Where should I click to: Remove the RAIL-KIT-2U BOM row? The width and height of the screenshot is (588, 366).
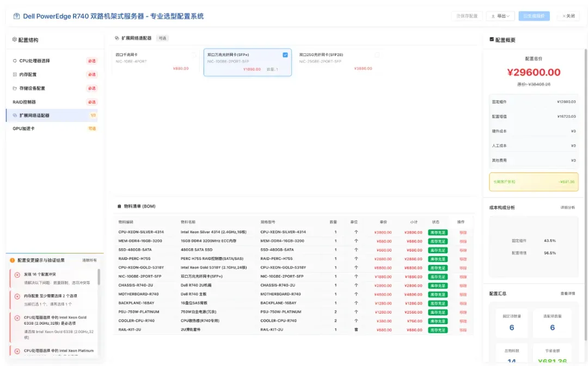pos(463,330)
